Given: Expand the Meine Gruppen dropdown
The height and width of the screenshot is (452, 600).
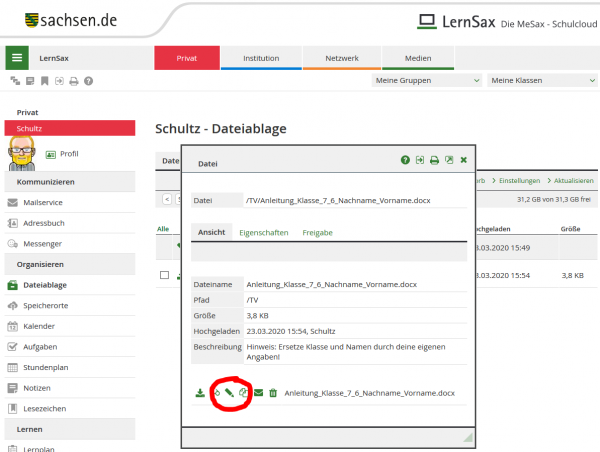Looking at the screenshot, I should [x=426, y=80].
